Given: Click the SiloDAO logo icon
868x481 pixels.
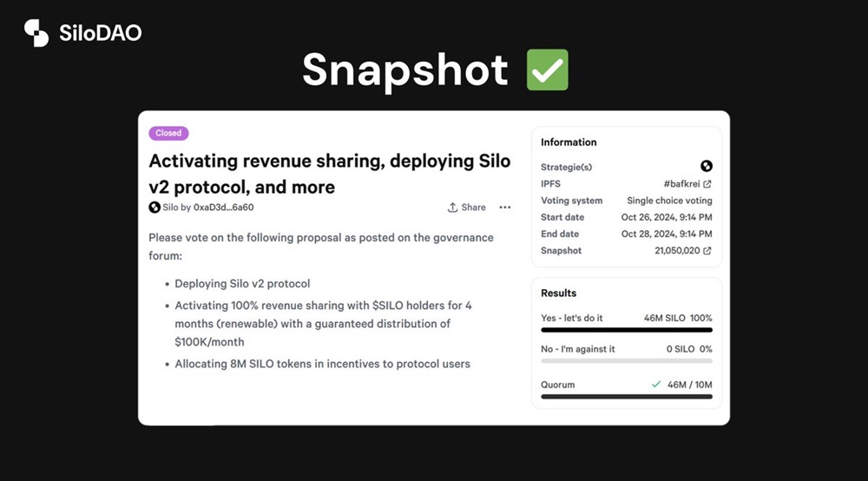Looking at the screenshot, I should pos(36,33).
